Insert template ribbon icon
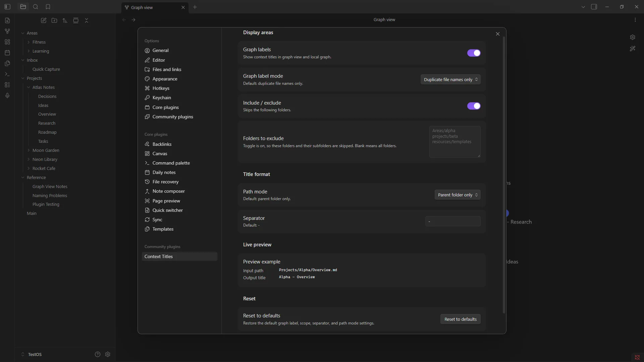644x362 pixels. 7,63
